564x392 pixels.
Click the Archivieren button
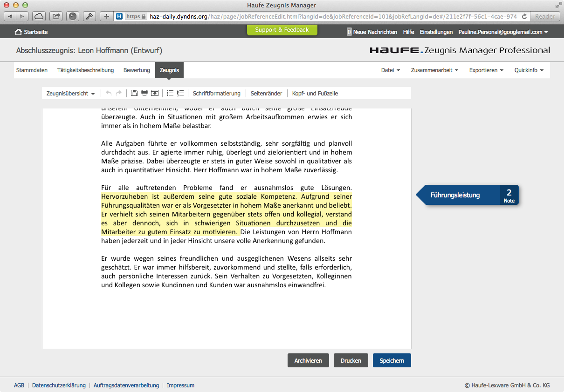point(308,361)
